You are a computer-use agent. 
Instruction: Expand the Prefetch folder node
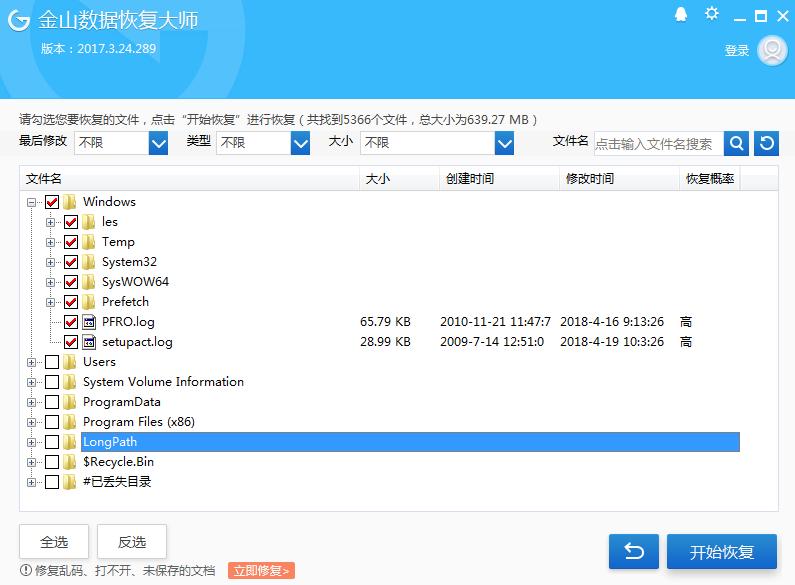coord(50,303)
